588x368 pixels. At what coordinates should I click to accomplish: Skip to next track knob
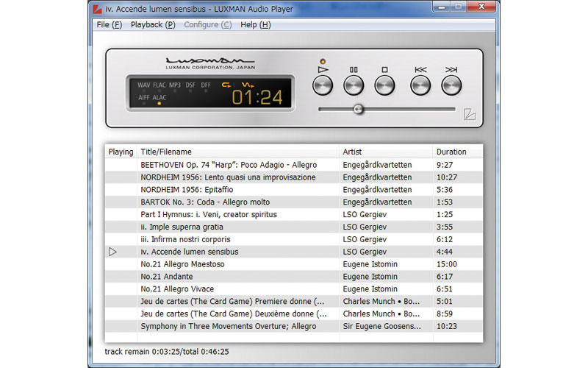451,85
